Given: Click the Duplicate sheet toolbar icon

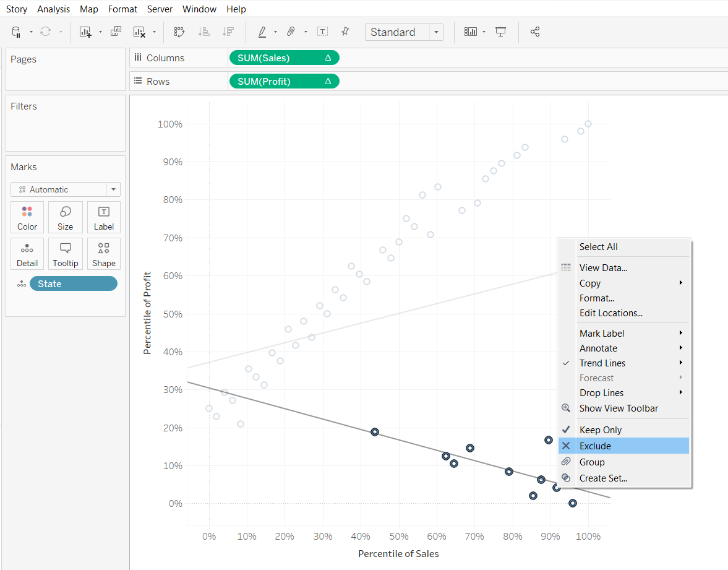Looking at the screenshot, I should coord(116,32).
